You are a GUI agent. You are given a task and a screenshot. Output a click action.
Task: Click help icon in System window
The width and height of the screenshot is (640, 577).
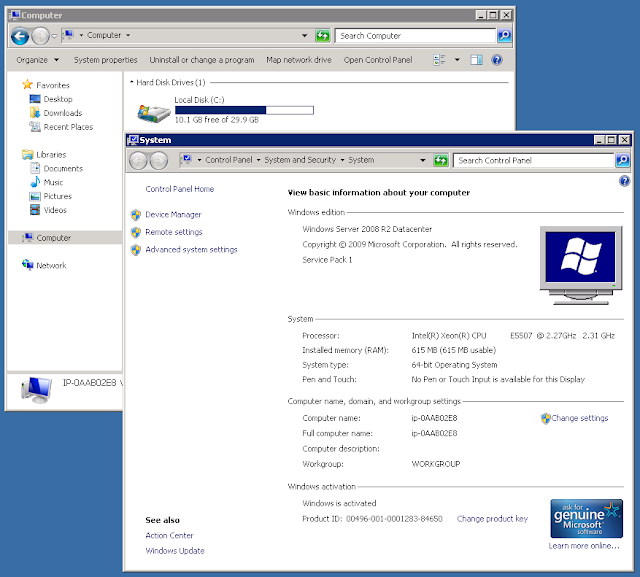624,181
